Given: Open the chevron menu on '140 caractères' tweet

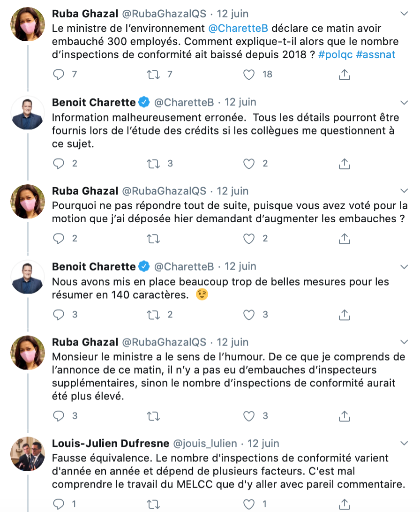Looking at the screenshot, I should [404, 267].
